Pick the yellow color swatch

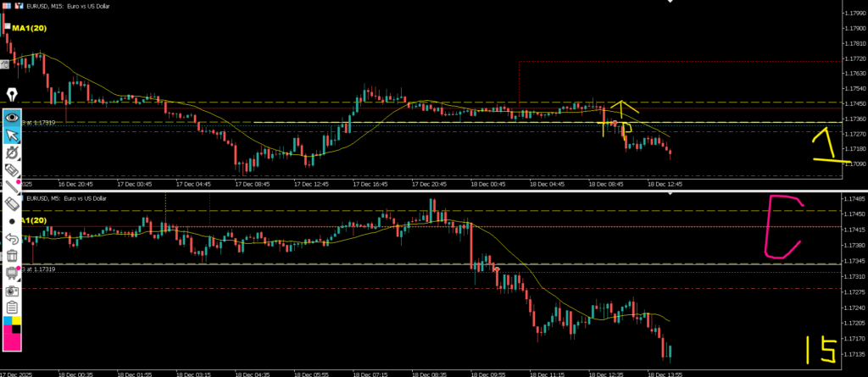coord(17,322)
